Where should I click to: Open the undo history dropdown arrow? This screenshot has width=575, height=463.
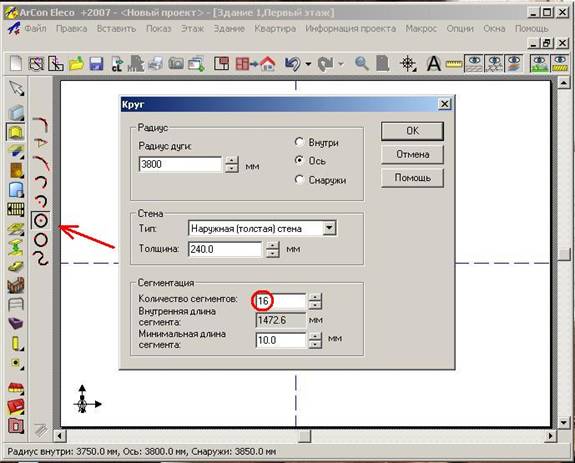point(308,64)
